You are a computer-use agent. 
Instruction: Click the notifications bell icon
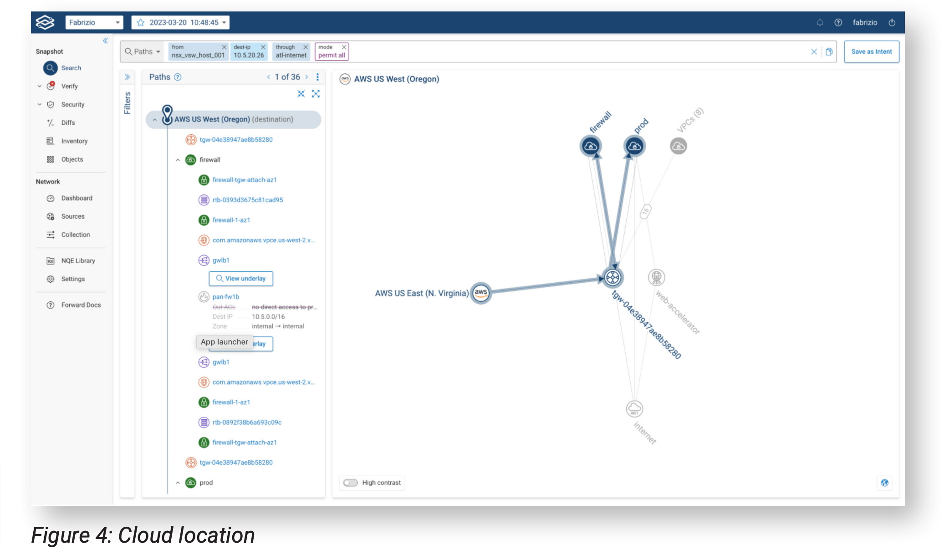coord(820,22)
